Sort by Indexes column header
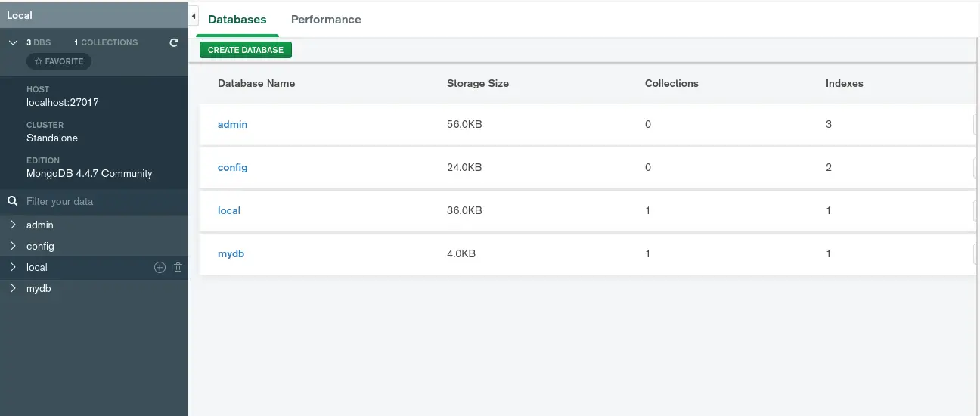This screenshot has height=416, width=980. (x=845, y=83)
